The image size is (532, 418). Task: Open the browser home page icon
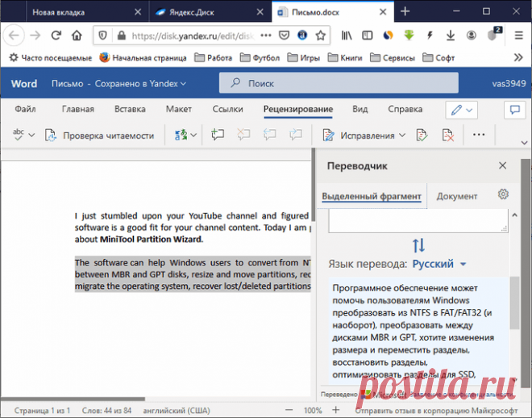pyautogui.click(x=77, y=36)
